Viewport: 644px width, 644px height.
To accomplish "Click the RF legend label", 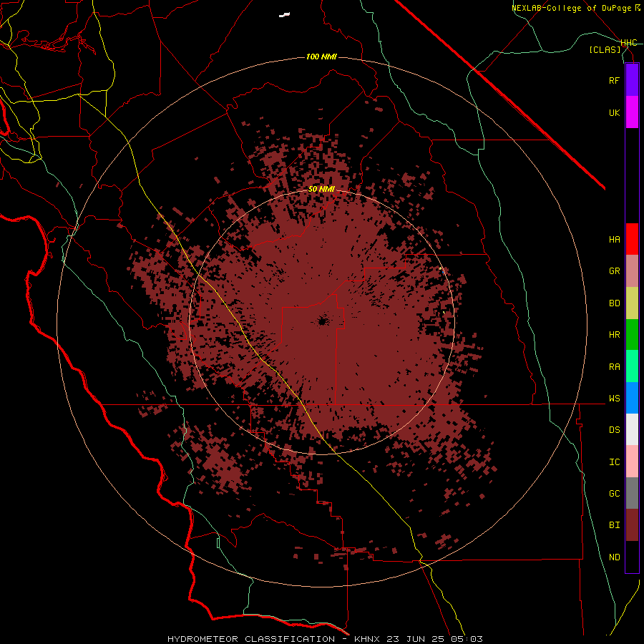I will click(614, 80).
